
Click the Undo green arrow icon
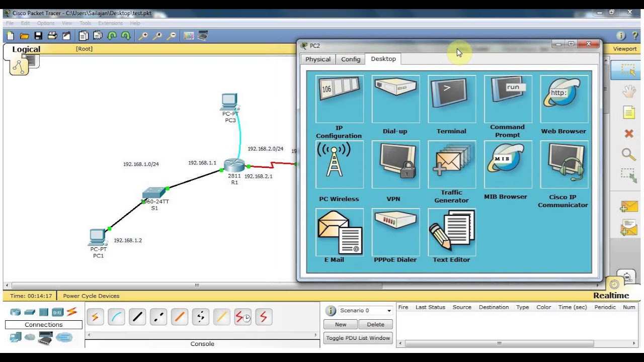[112, 36]
